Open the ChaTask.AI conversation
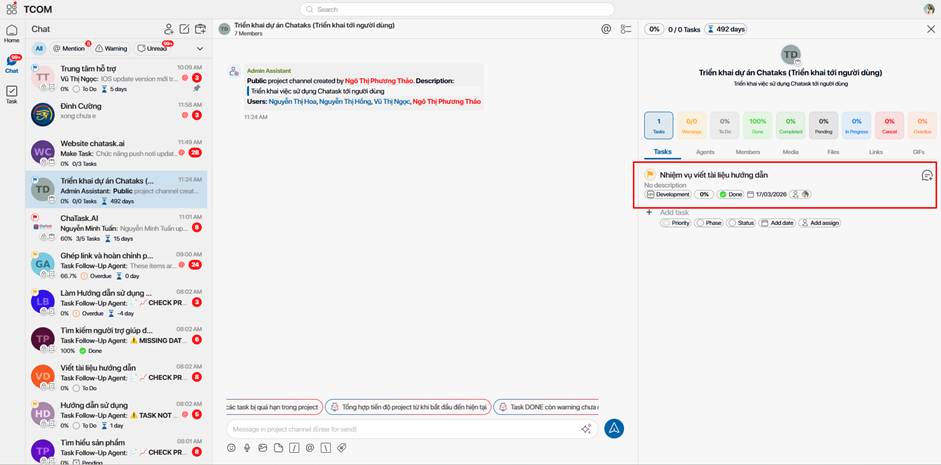The width and height of the screenshot is (941, 465). 116,227
